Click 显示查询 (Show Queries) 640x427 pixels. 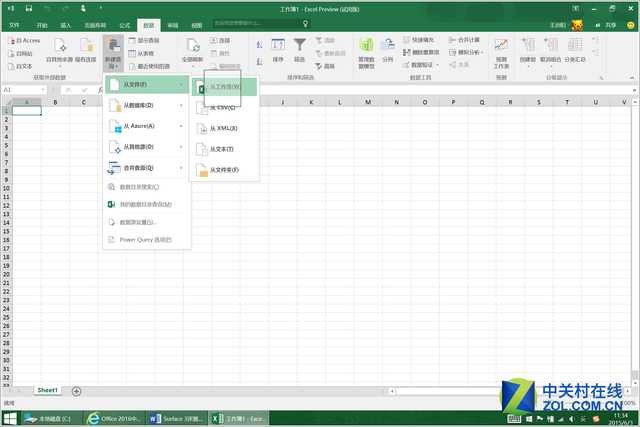click(x=144, y=40)
